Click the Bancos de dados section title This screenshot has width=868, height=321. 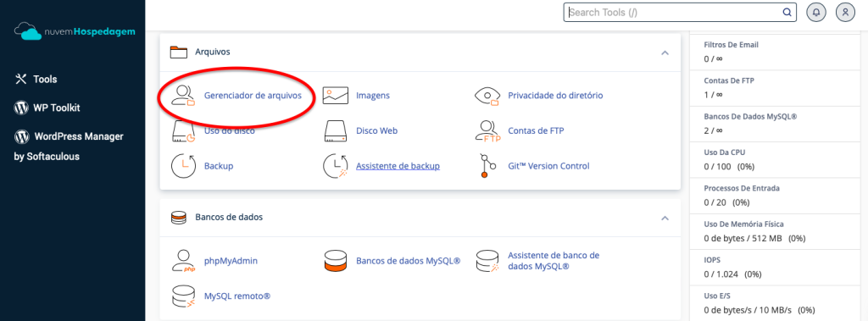229,218
